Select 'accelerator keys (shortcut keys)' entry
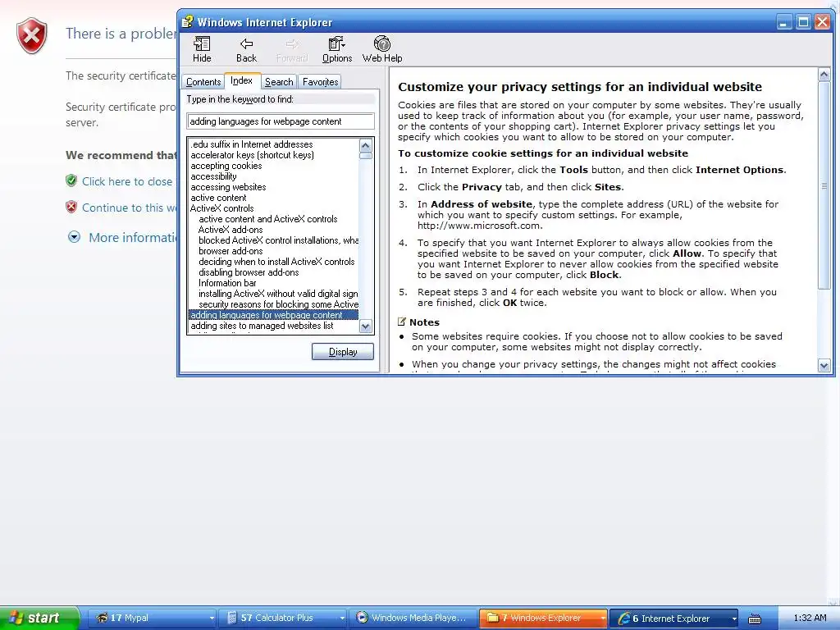Viewport: 840px width, 630px height. pos(252,155)
